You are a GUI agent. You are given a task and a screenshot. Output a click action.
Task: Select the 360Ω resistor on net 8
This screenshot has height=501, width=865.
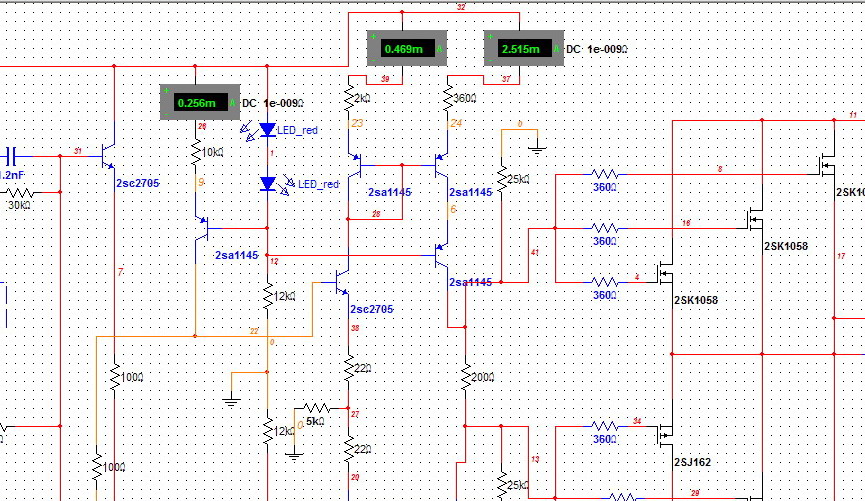pyautogui.click(x=605, y=174)
